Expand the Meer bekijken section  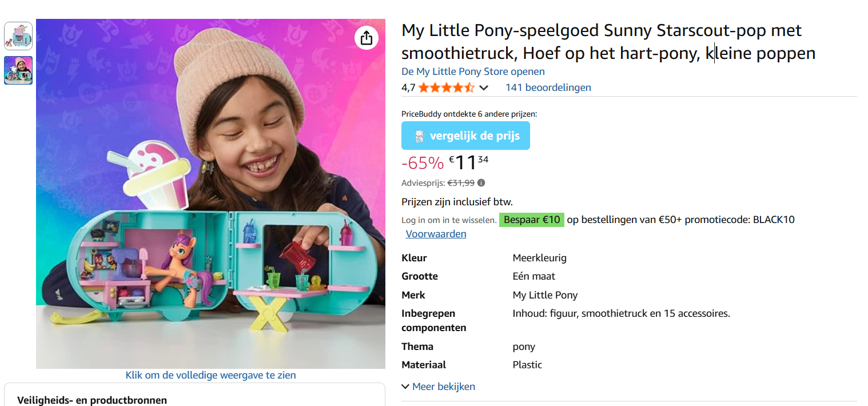[439, 387]
